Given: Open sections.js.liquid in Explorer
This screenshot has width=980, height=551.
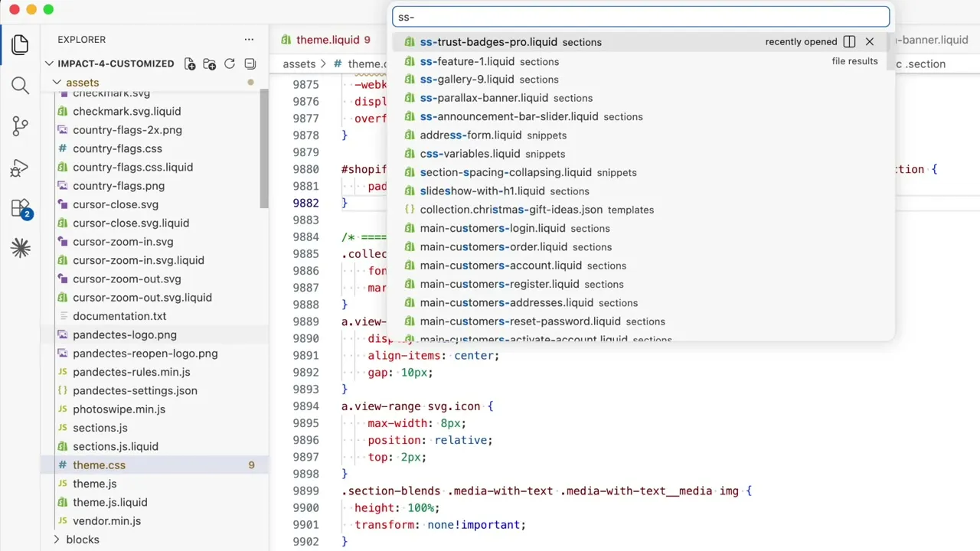Looking at the screenshot, I should click(x=116, y=446).
